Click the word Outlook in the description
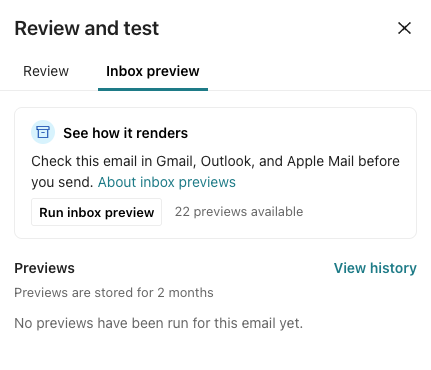This screenshot has height=370, width=431. point(227,161)
